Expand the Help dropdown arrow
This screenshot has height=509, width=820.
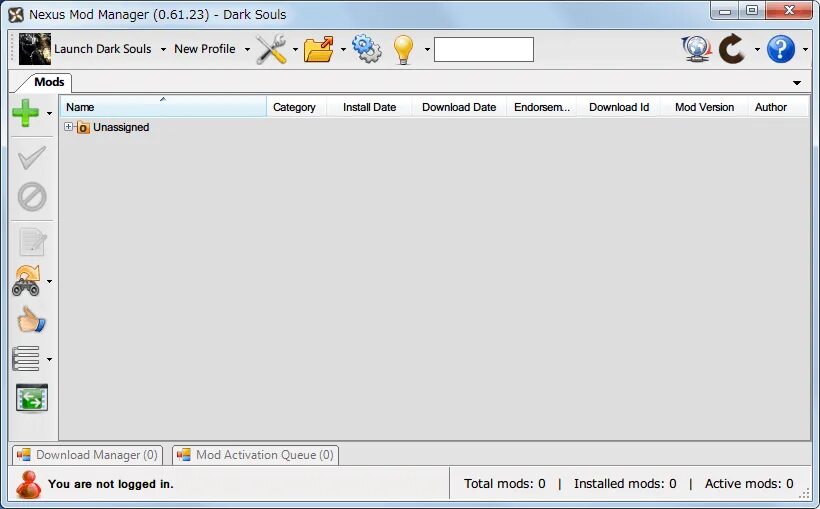coord(805,50)
